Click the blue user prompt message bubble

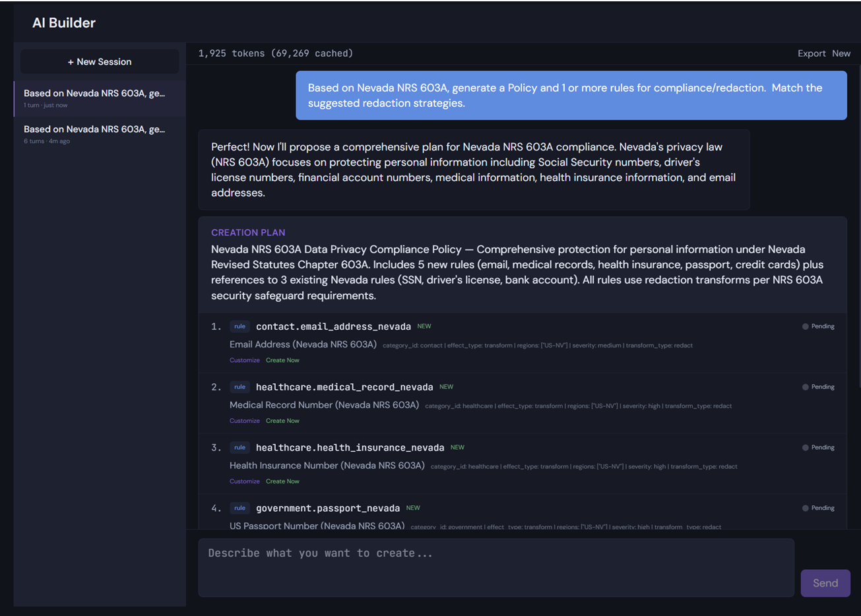(571, 96)
